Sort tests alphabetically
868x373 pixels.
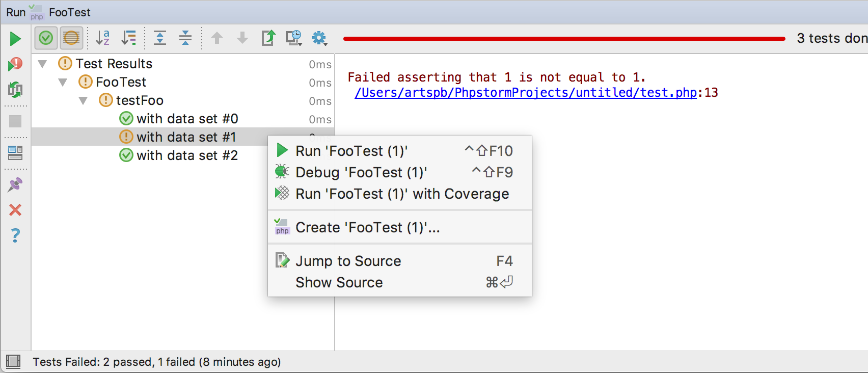[x=103, y=38]
